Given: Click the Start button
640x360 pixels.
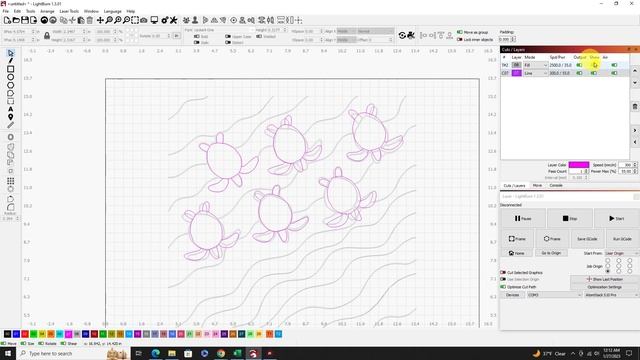Looking at the screenshot, I should [x=617, y=218].
